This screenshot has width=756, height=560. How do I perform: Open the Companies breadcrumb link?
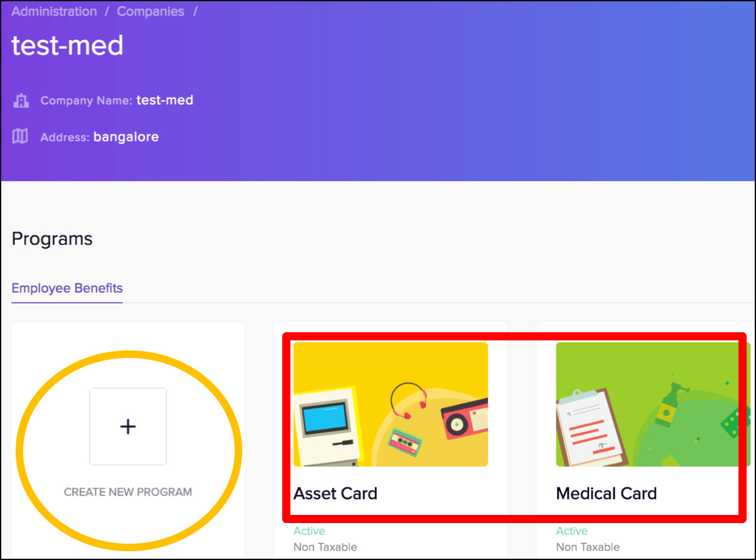tap(151, 12)
